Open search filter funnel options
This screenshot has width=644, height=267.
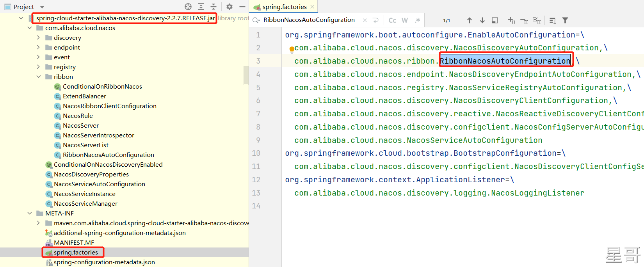(565, 20)
